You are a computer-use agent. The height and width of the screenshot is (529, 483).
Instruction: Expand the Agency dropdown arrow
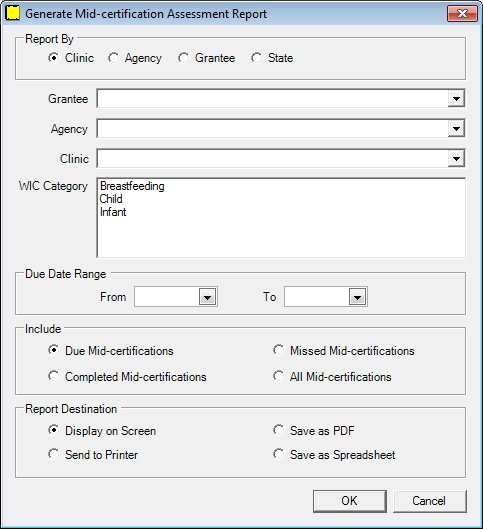pos(456,129)
